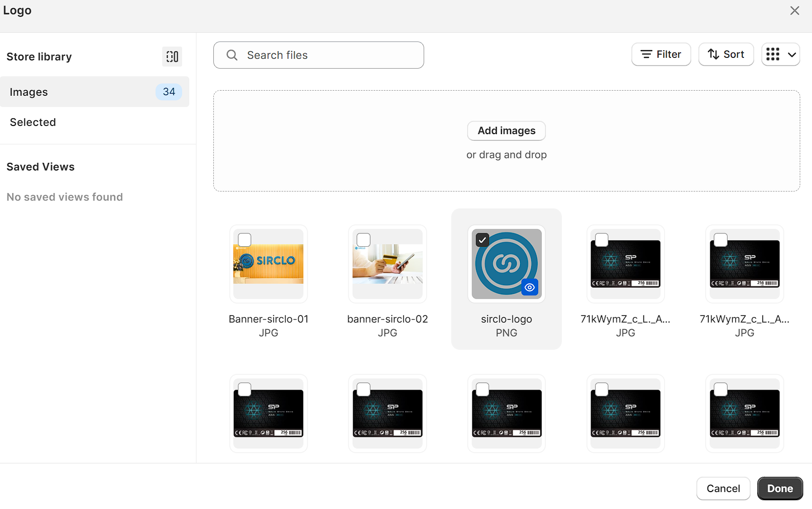Image resolution: width=812 pixels, height=509 pixels.
Task: Click the banner-sirclo-02 file name
Action: pyautogui.click(x=387, y=319)
